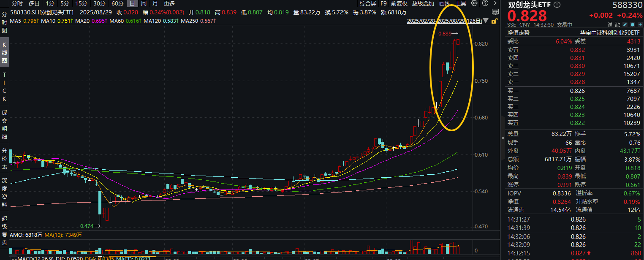Open the settings gear icon on the toolbar
644x260 pixels.
[x=474, y=3]
